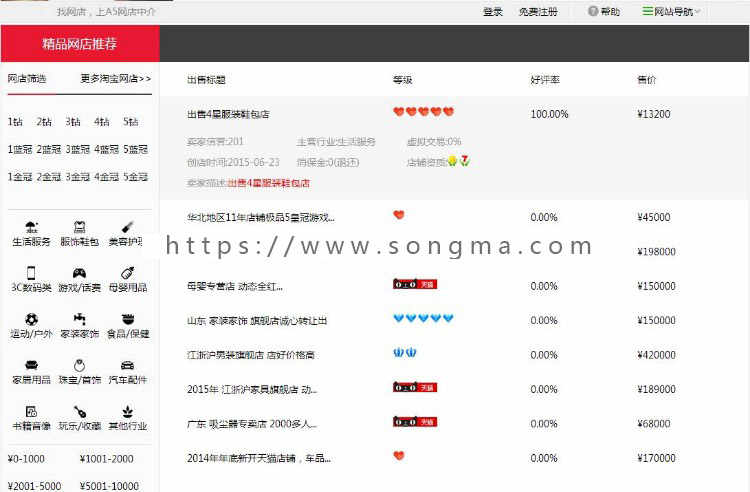Click the 登录 link

(x=493, y=12)
